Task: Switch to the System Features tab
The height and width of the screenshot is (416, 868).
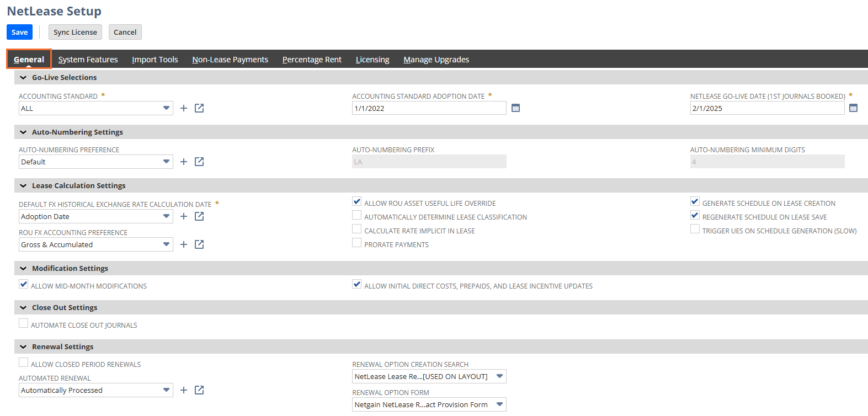Action: [88, 60]
